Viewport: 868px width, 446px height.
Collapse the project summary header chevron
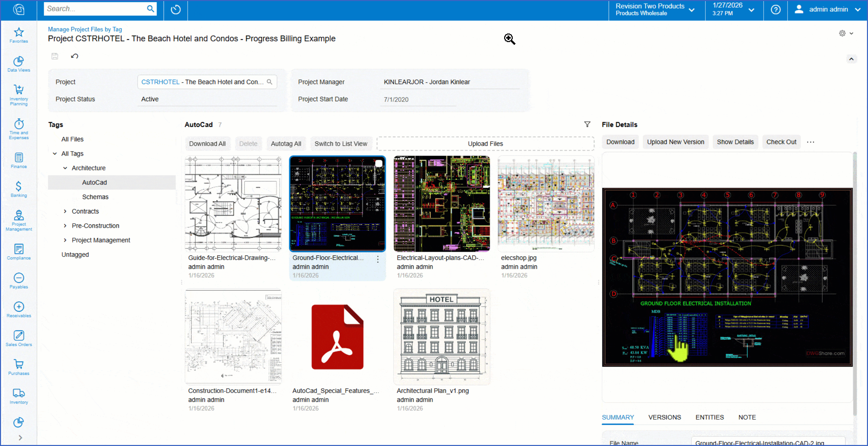click(x=851, y=59)
